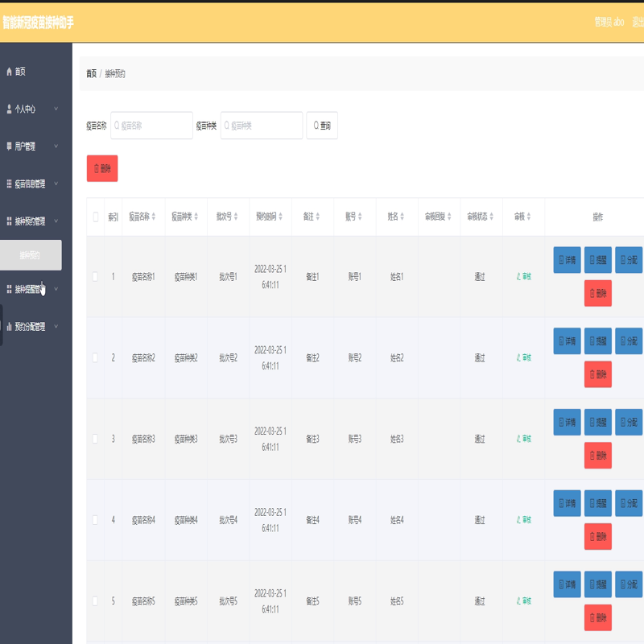The height and width of the screenshot is (644, 644).
Task: Check the checkbox for row 疫苗名称3
Action: click(95, 439)
